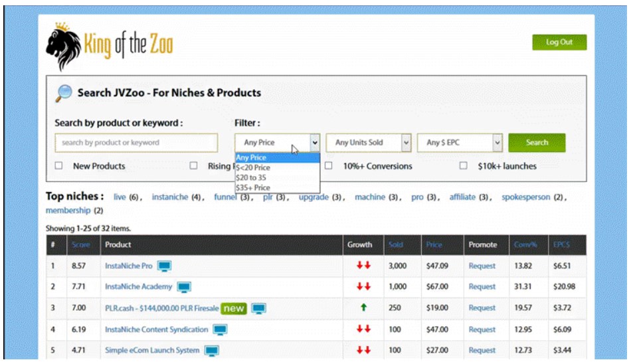Image resolution: width=631 pixels, height=364 pixels.
Task: Open PLR.cash $144,000.00 PLR Firesale link
Action: [x=162, y=308]
